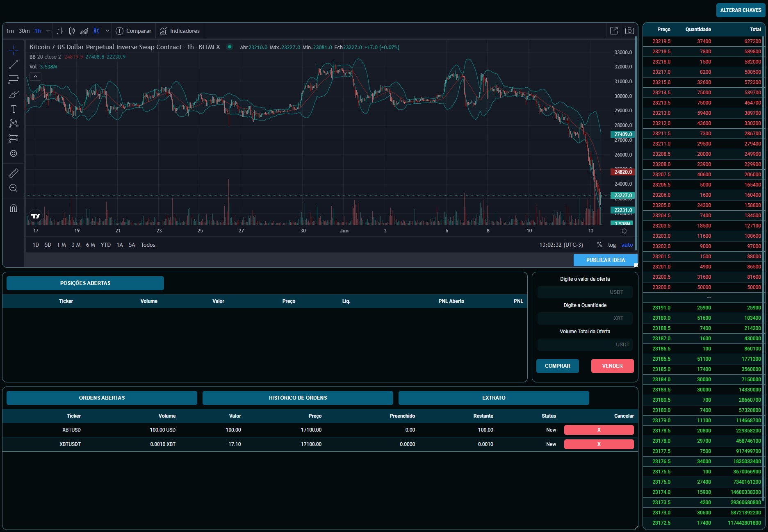768x532 pixels.
Task: Click the PUBLICAR IDEIA button
Action: [605, 260]
